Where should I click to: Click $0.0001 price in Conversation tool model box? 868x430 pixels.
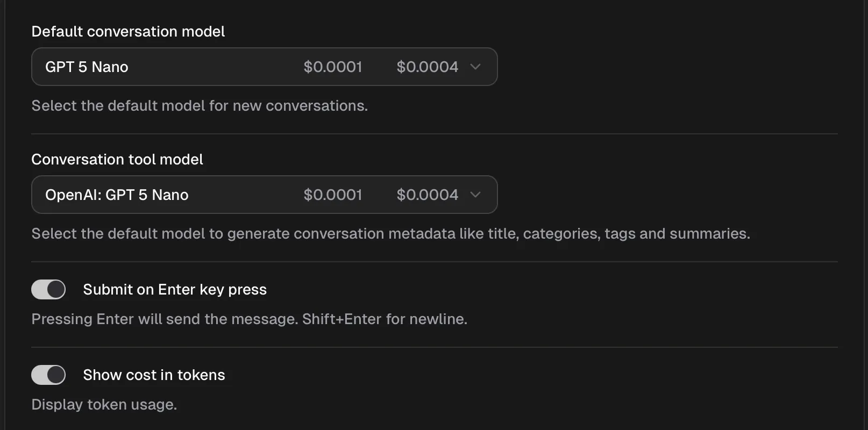333,195
